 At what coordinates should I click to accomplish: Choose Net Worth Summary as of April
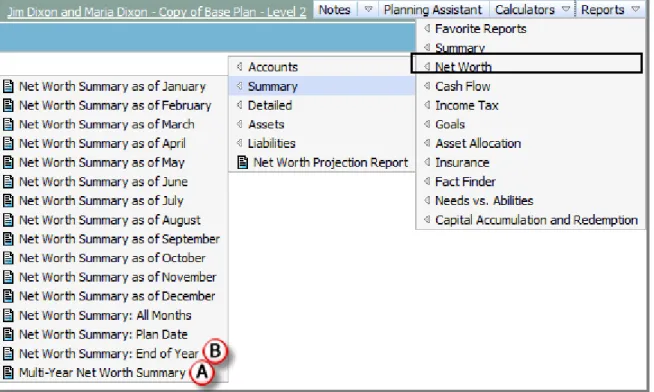click(103, 143)
